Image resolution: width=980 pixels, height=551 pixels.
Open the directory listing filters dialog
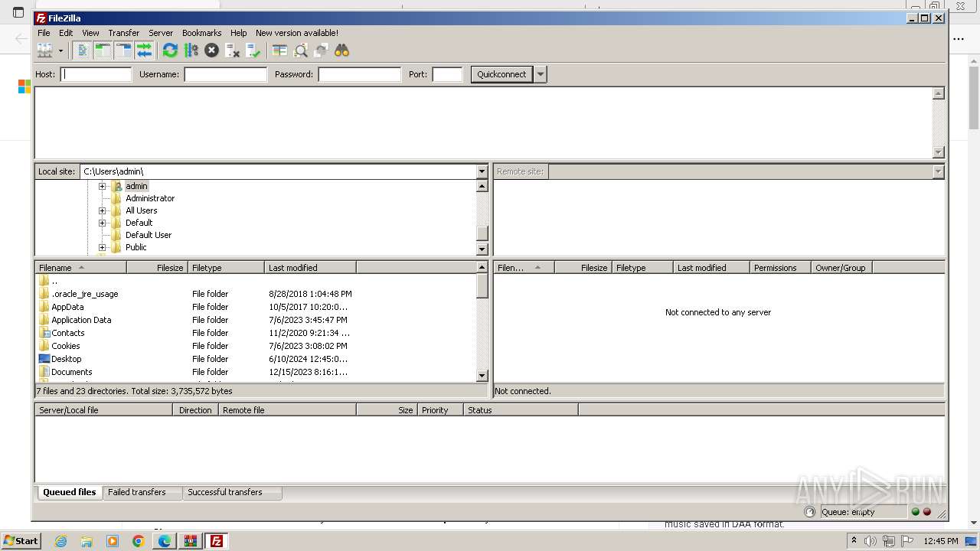280,51
